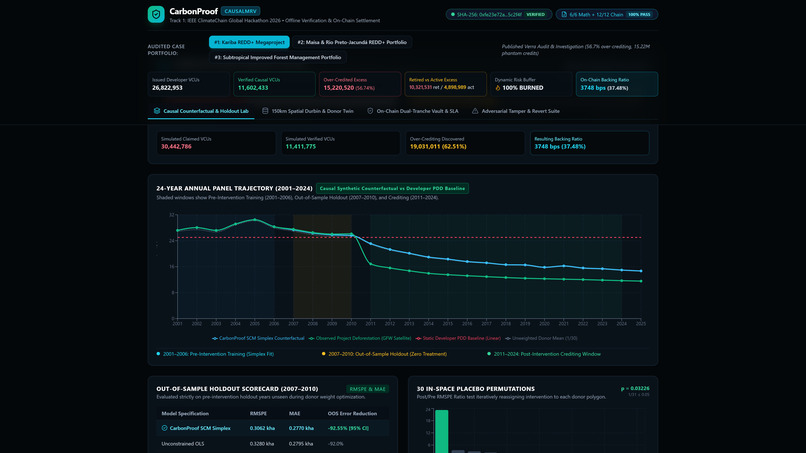
Task: Click the CarbonProof SCM Simplex table row
Action: (x=272, y=428)
